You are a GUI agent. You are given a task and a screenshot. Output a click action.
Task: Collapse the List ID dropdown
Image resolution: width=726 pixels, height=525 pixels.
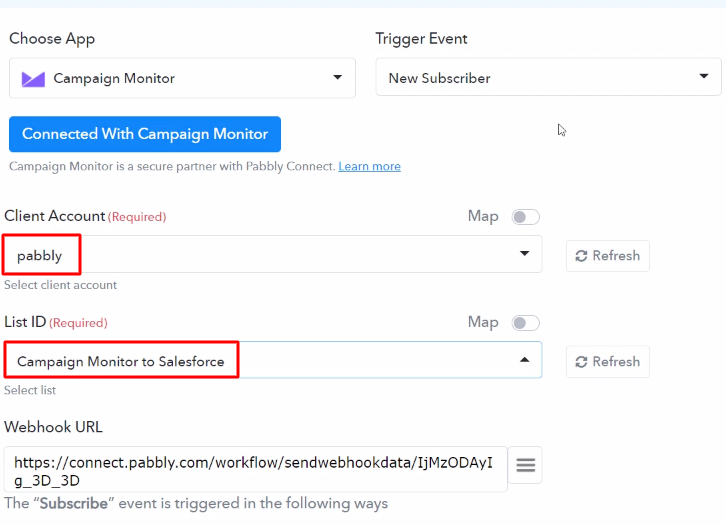[273, 360]
